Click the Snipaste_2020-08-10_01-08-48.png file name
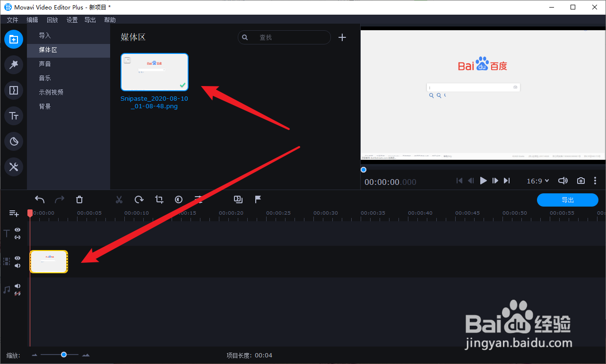The image size is (606, 364). [x=155, y=103]
